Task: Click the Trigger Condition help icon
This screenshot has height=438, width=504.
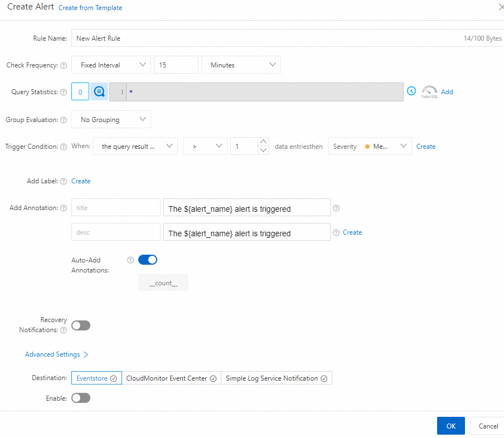Action: (64, 147)
